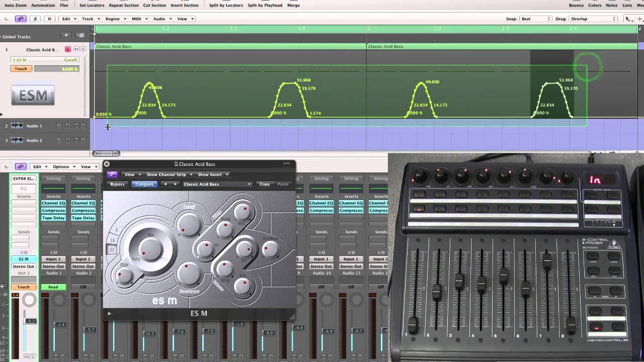
Task: Click the Volume Decay knob in ES M
Action: click(224, 270)
